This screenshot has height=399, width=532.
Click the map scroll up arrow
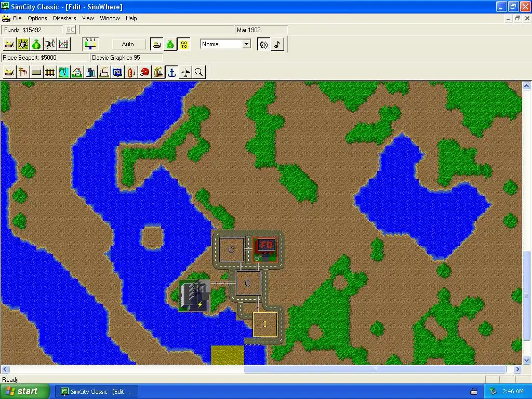point(527,86)
